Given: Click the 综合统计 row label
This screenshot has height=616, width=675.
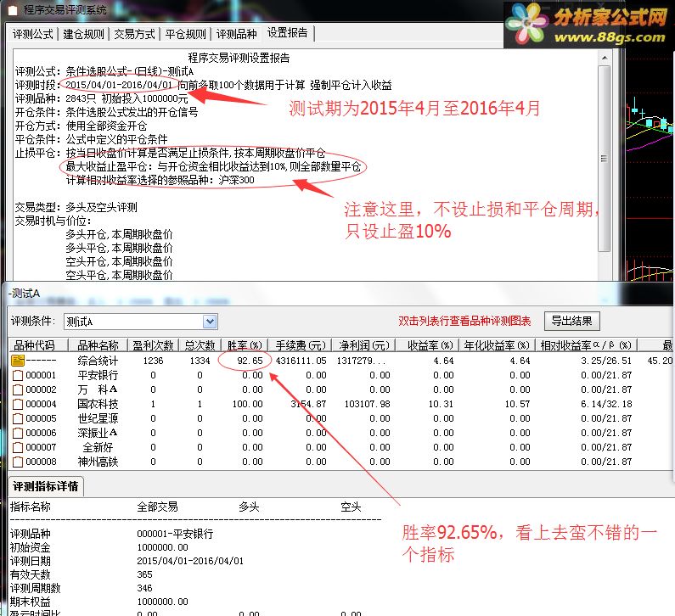Looking at the screenshot, I should (98, 361).
